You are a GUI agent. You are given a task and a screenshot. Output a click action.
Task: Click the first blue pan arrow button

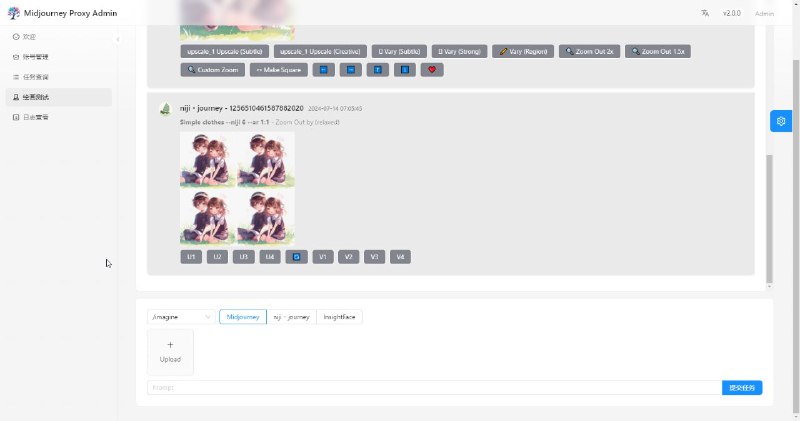(x=322, y=70)
